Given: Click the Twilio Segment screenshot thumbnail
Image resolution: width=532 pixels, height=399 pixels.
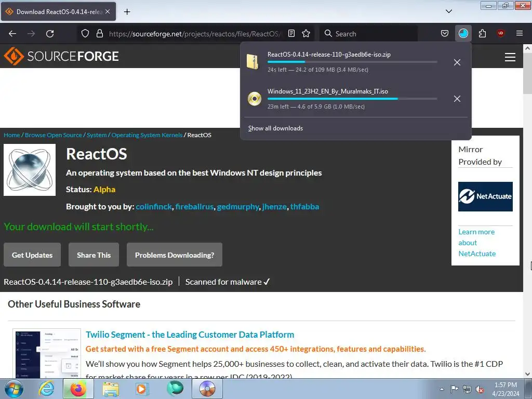Looking at the screenshot, I should pyautogui.click(x=47, y=353).
